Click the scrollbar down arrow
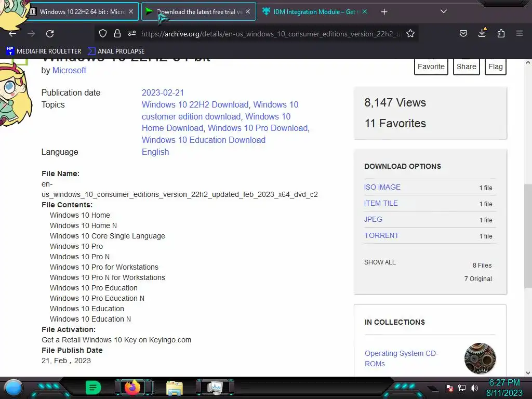Viewport: 532px width, 399px height. [x=528, y=373]
